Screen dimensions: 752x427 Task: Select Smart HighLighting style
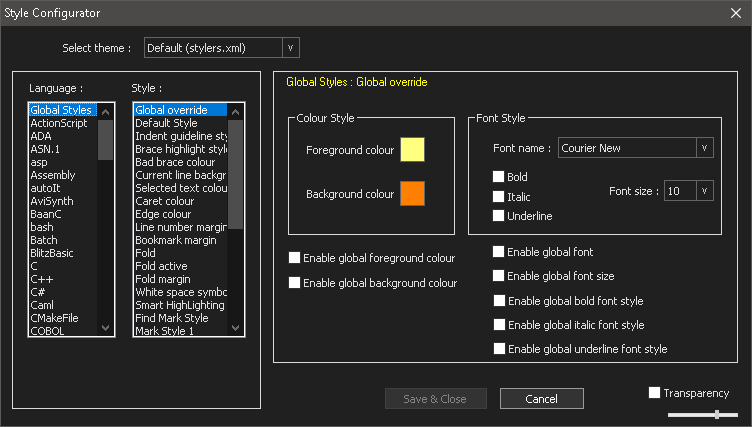coord(180,305)
